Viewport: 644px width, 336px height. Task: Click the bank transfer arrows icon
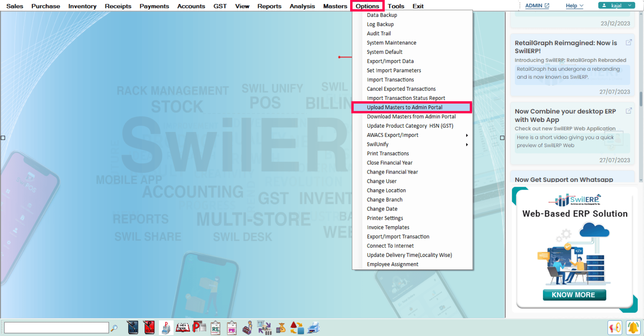tap(264, 328)
